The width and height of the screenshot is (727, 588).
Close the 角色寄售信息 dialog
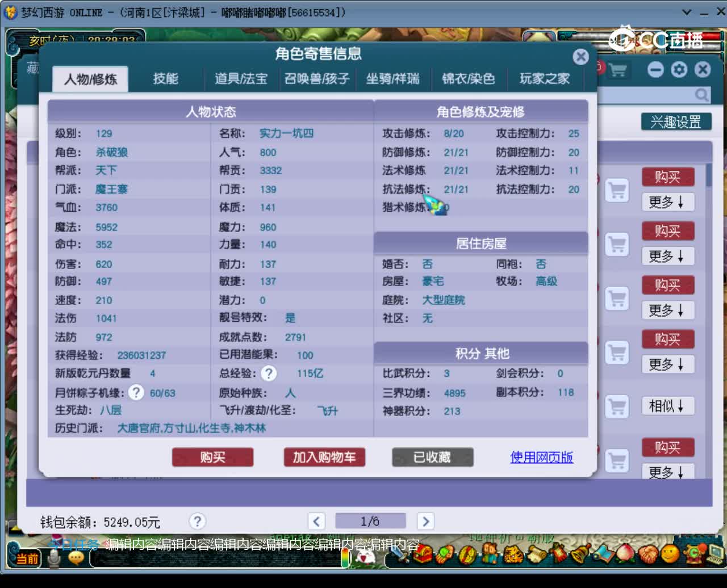[x=580, y=56]
